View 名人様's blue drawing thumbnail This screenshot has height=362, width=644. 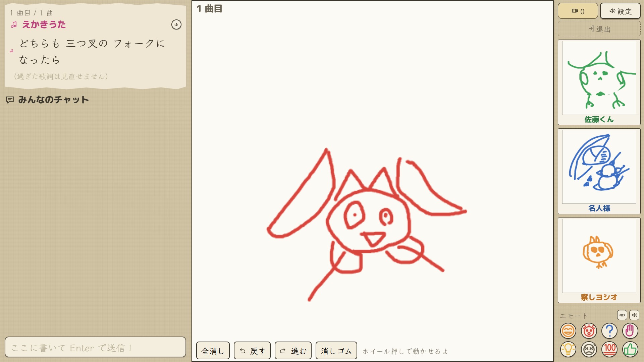(x=599, y=167)
